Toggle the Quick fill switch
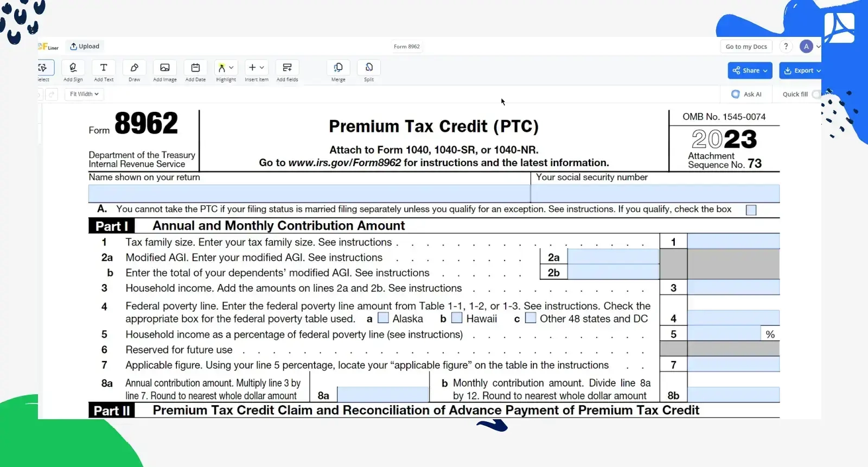The image size is (868, 467). coord(816,94)
